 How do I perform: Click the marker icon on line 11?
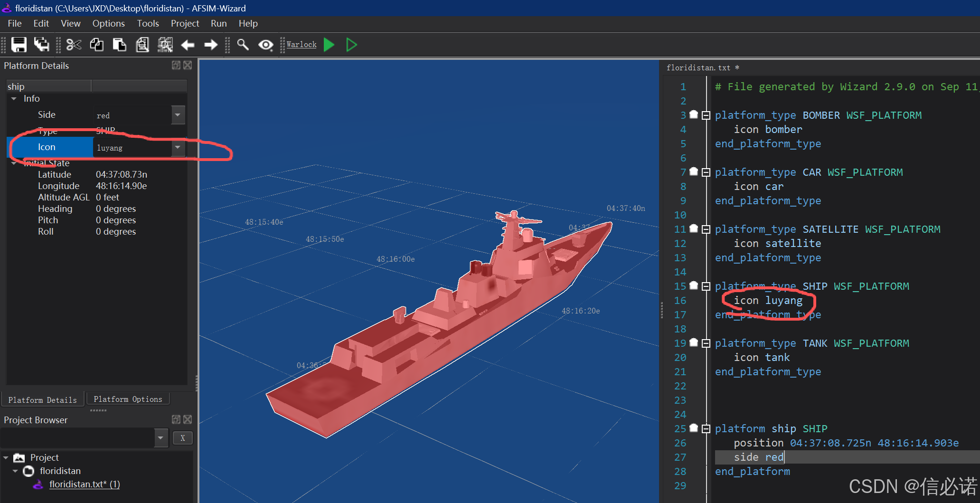pos(694,228)
